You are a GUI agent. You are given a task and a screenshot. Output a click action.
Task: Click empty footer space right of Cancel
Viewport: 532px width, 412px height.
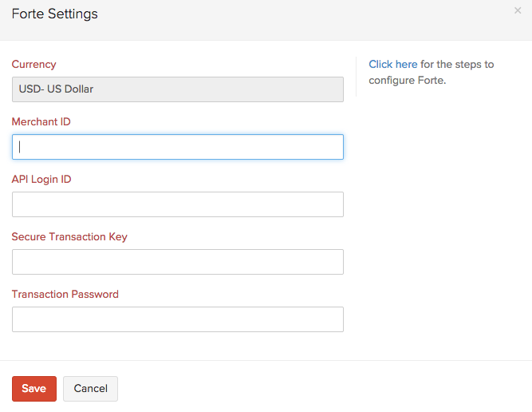coord(319,388)
